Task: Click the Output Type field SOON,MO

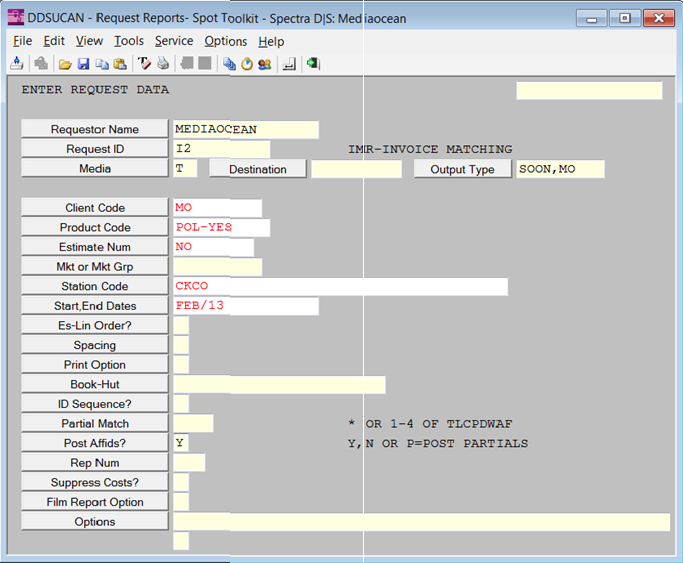Action: [x=560, y=169]
